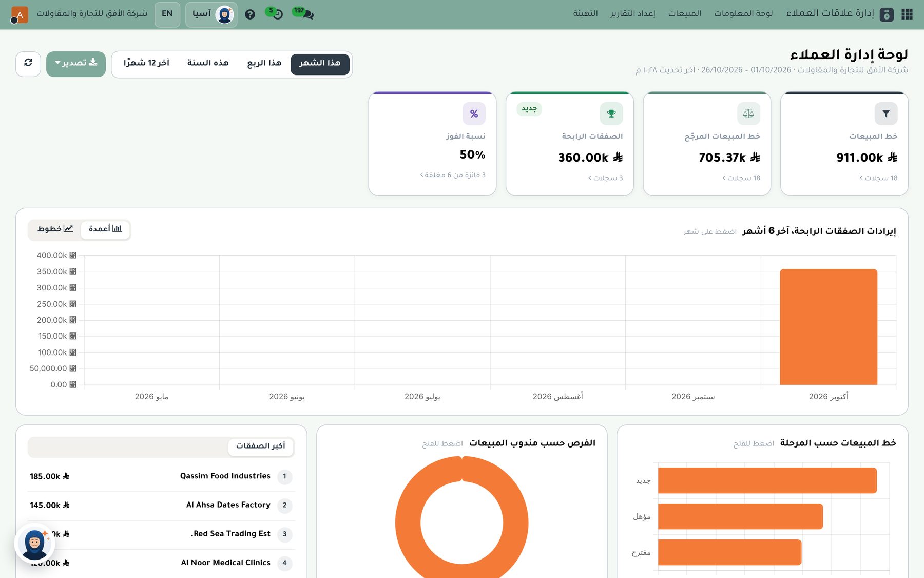Viewport: 924px width, 578px height.
Task: Open the Red Sea Trading Est. deal row
Action: coord(161,534)
